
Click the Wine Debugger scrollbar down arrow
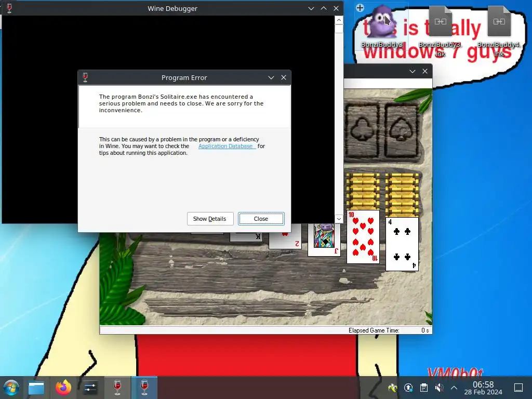tap(339, 219)
